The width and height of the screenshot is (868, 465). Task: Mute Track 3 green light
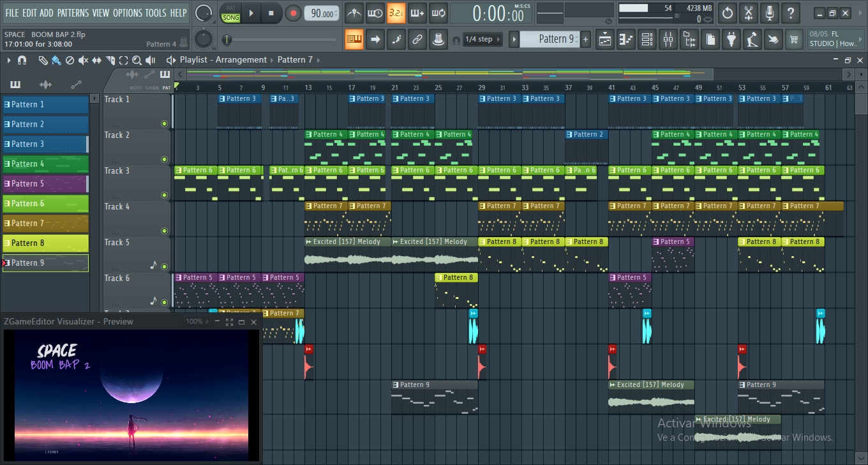(164, 195)
